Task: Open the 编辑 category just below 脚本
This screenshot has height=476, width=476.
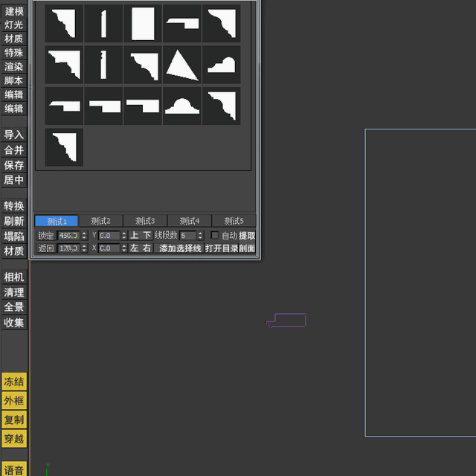Action: click(14, 94)
